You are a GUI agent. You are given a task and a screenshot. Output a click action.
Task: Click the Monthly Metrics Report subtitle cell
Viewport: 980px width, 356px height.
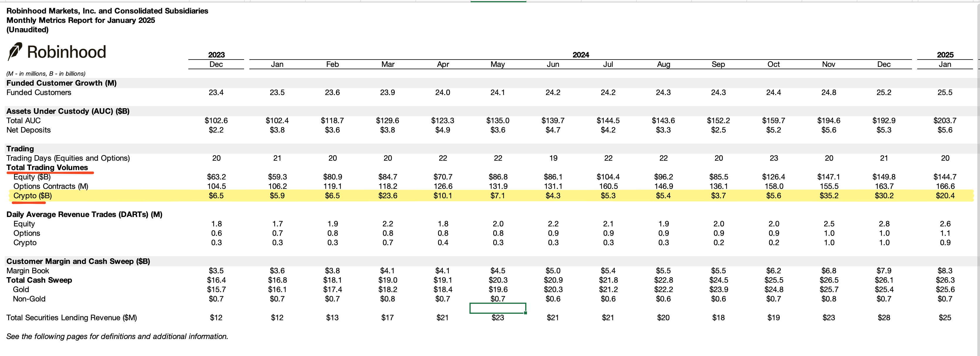[x=81, y=21]
